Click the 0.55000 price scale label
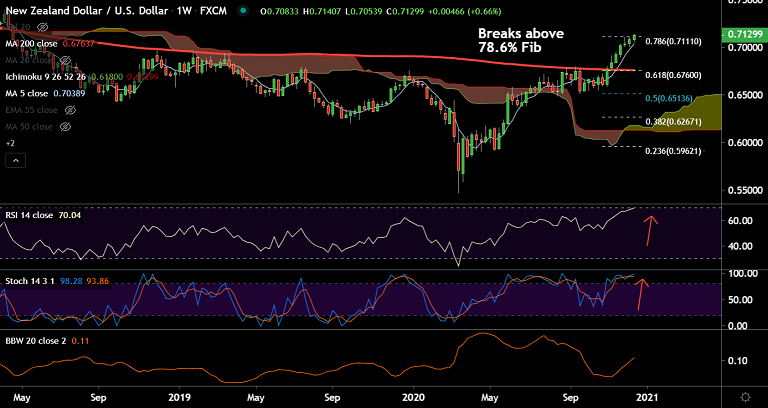Screen dimensions: 768x408 744,190
